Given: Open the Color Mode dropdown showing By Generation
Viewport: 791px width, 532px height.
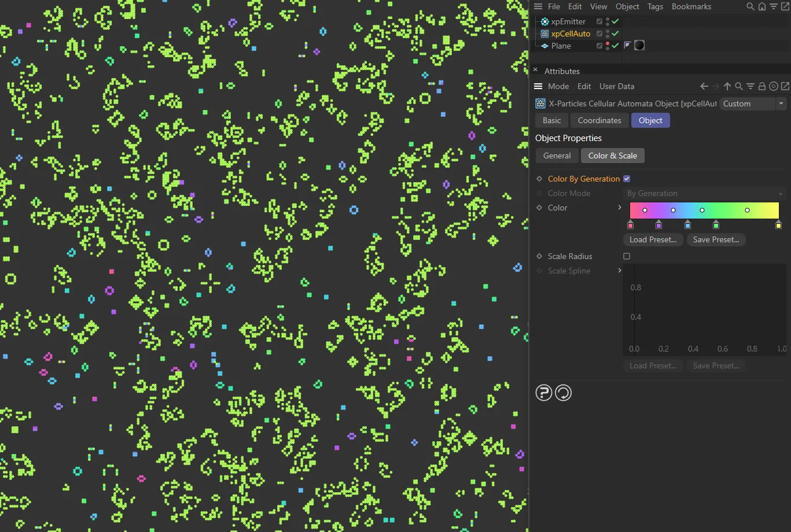Looking at the screenshot, I should point(704,193).
